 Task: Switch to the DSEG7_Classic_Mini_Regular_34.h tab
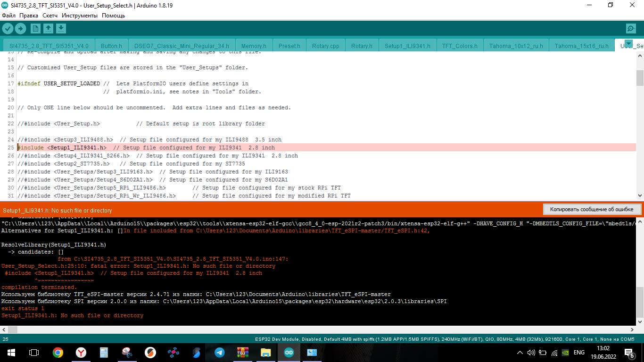[182, 46]
